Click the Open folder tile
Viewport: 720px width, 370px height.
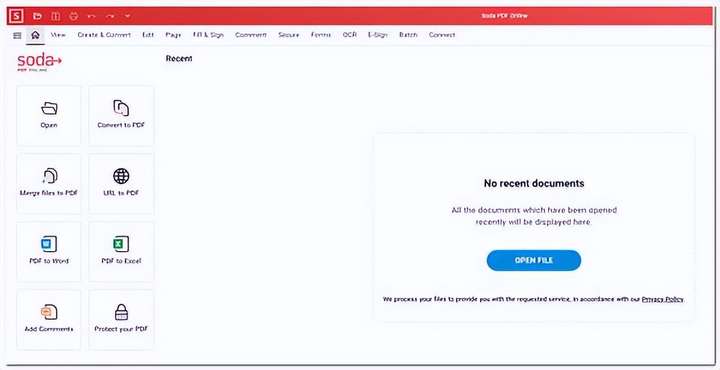[x=49, y=116]
